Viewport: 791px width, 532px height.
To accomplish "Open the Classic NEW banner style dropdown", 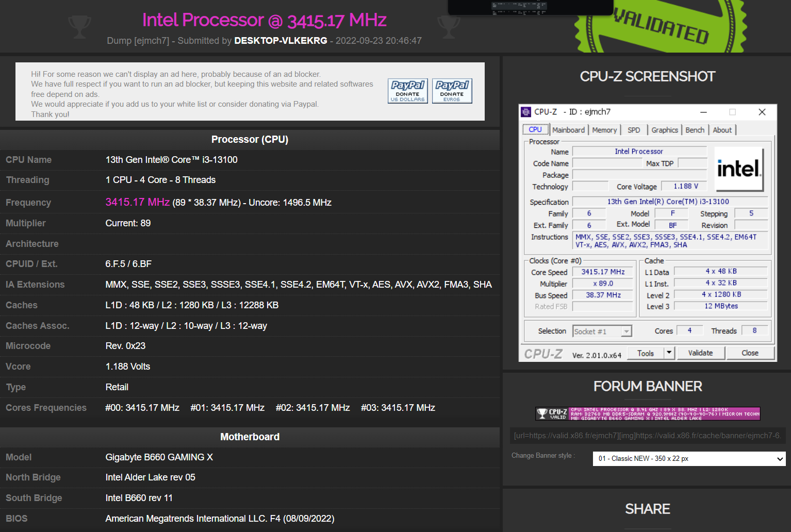I will tap(688, 458).
